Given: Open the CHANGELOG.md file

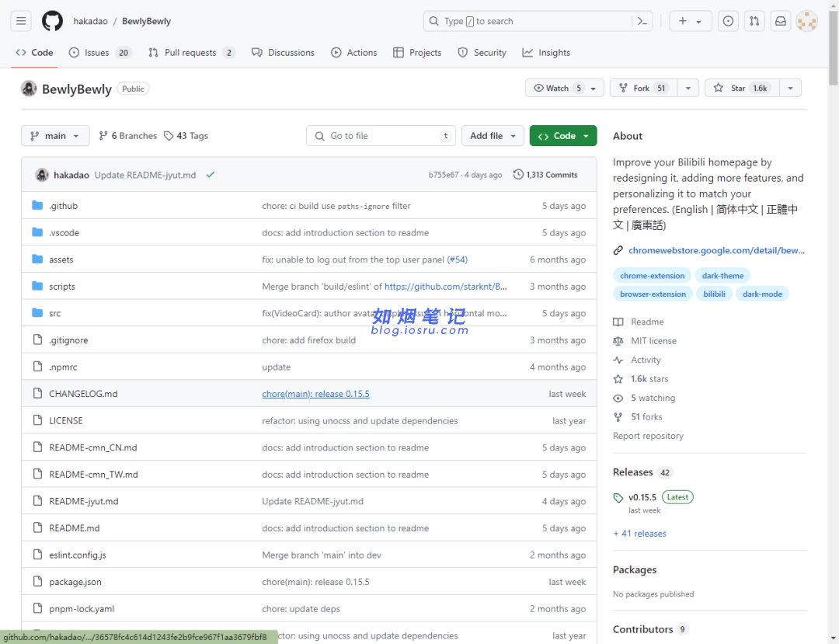Looking at the screenshot, I should 83,394.
